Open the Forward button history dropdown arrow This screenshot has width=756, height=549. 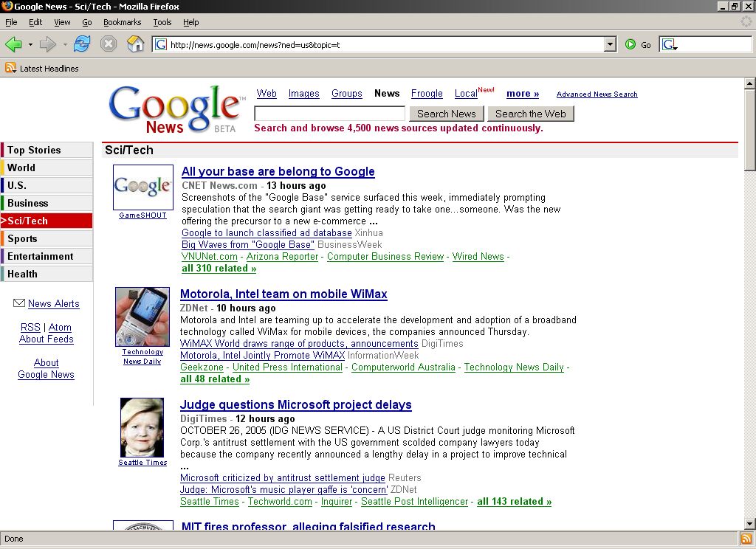65,45
